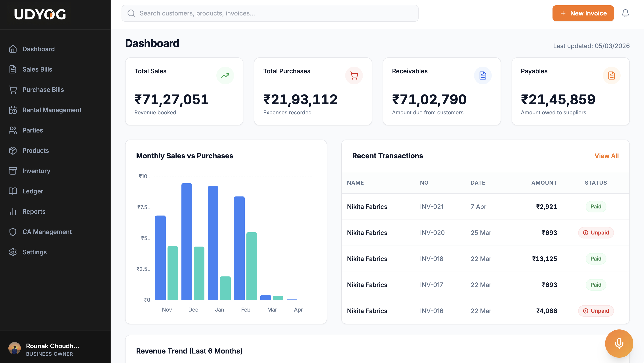Click the New Invoice button
This screenshot has height=363, width=644.
click(x=583, y=13)
